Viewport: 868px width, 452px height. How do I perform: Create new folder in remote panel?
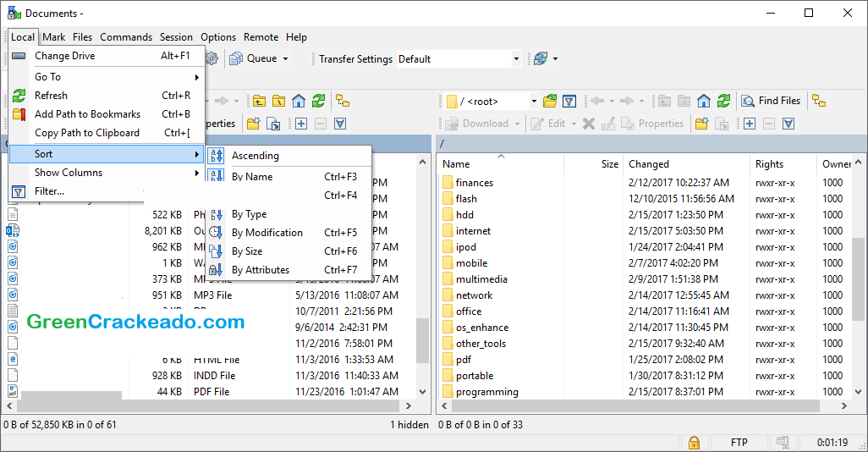[702, 124]
